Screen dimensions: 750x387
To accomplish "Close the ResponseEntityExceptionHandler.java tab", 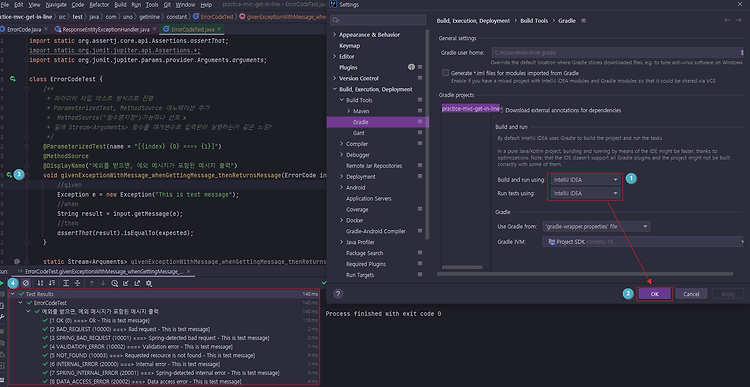I will tap(154, 29).
